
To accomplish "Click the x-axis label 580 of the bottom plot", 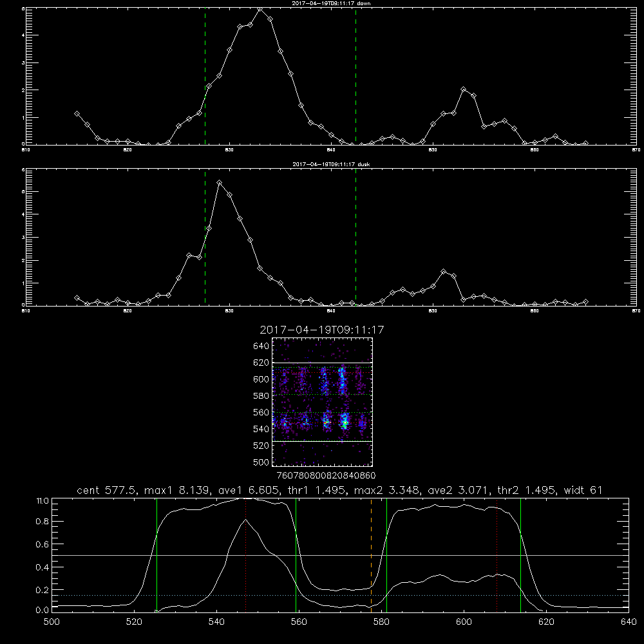I will coord(381,621).
